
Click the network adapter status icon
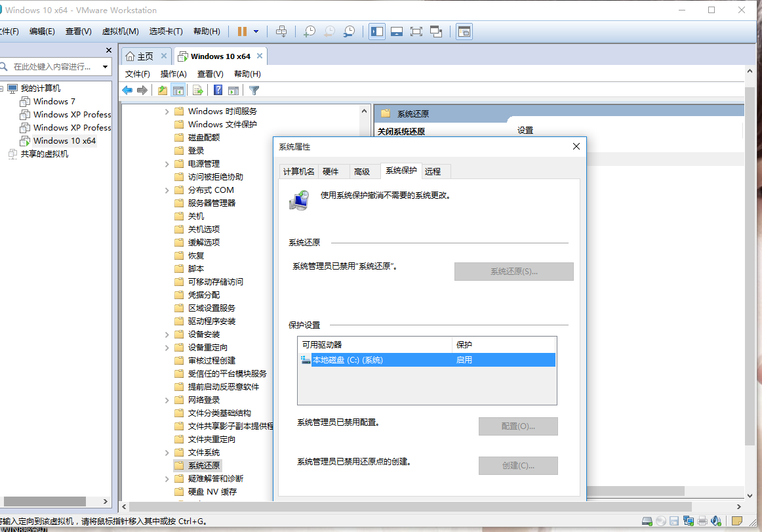(688, 522)
